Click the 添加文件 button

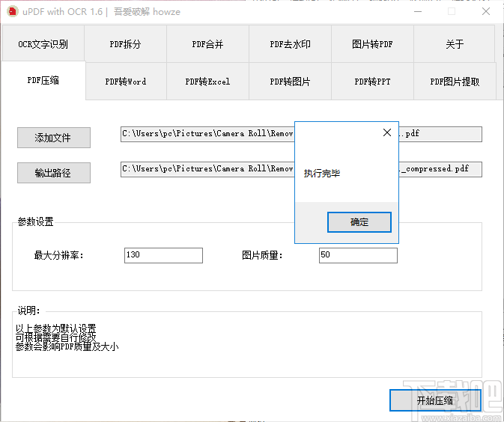click(54, 138)
